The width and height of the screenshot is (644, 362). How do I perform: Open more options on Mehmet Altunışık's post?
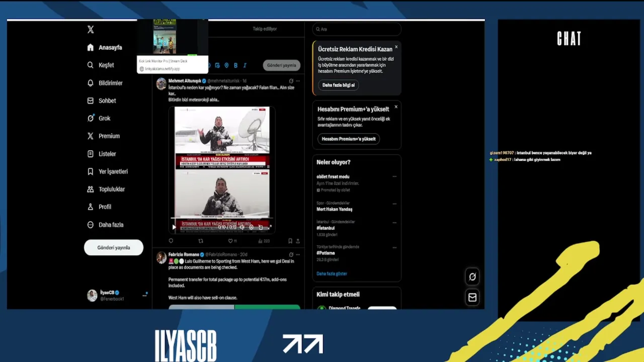pyautogui.click(x=298, y=81)
